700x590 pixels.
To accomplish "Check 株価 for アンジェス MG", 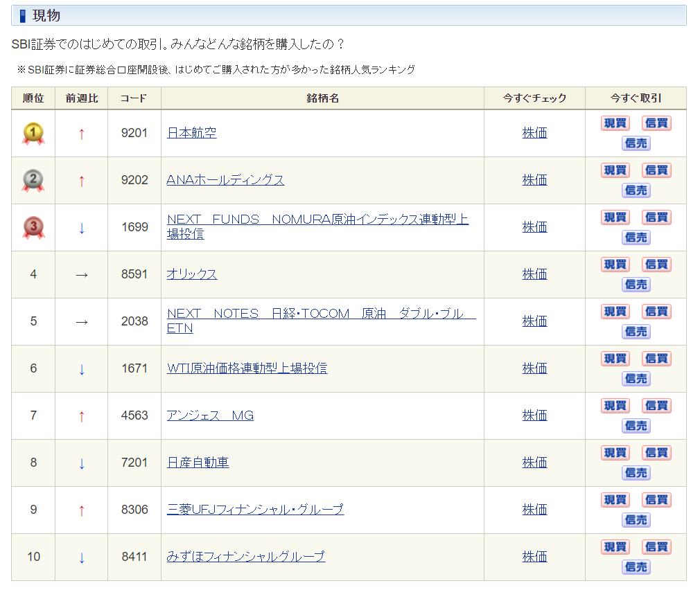I will 534,415.
